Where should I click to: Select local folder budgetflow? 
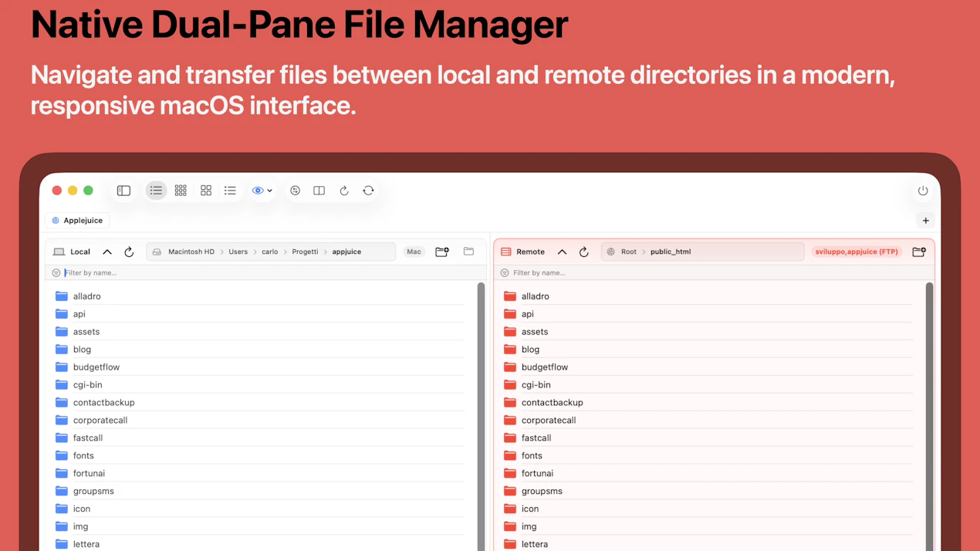coord(260,367)
